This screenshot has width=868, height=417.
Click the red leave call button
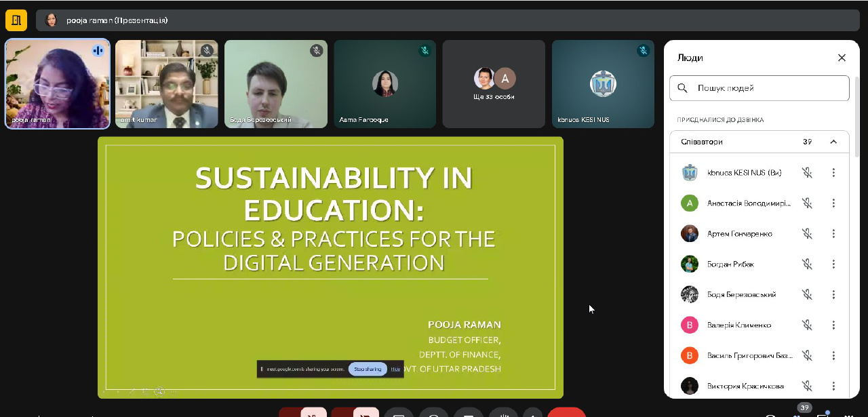point(566,412)
